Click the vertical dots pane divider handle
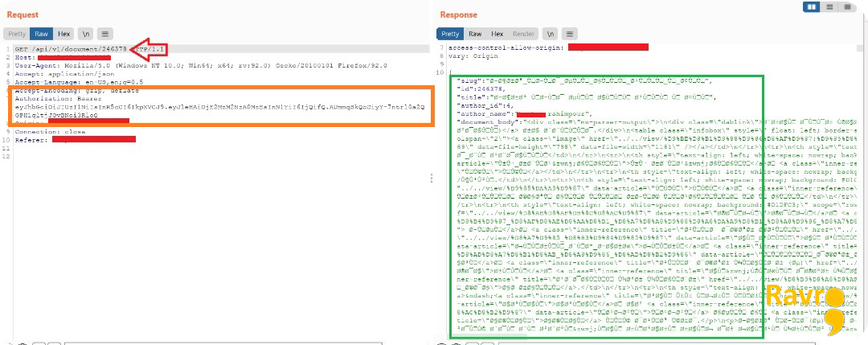 pos(432,178)
